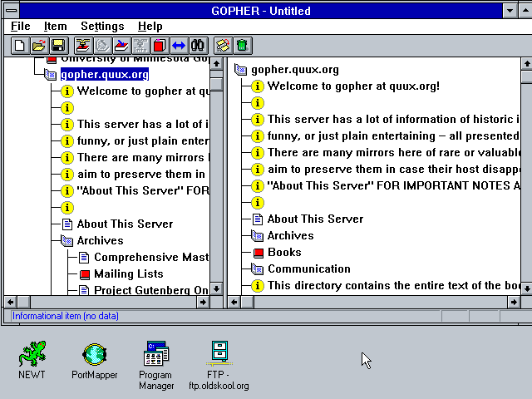Click the right pane horizontal scroll left arrow

234,302
